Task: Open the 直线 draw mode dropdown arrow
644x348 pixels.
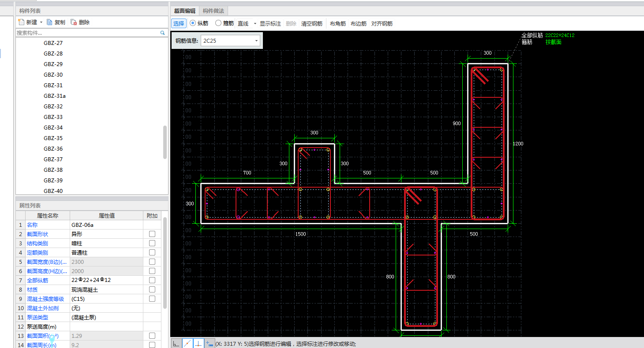Action: pyautogui.click(x=255, y=24)
